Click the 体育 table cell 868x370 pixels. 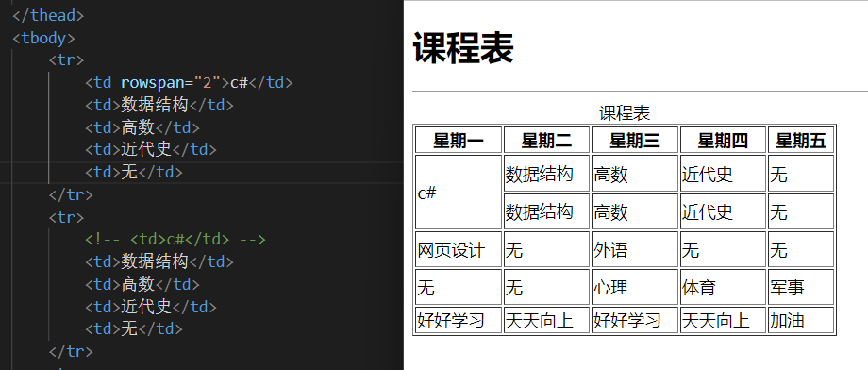(x=723, y=287)
